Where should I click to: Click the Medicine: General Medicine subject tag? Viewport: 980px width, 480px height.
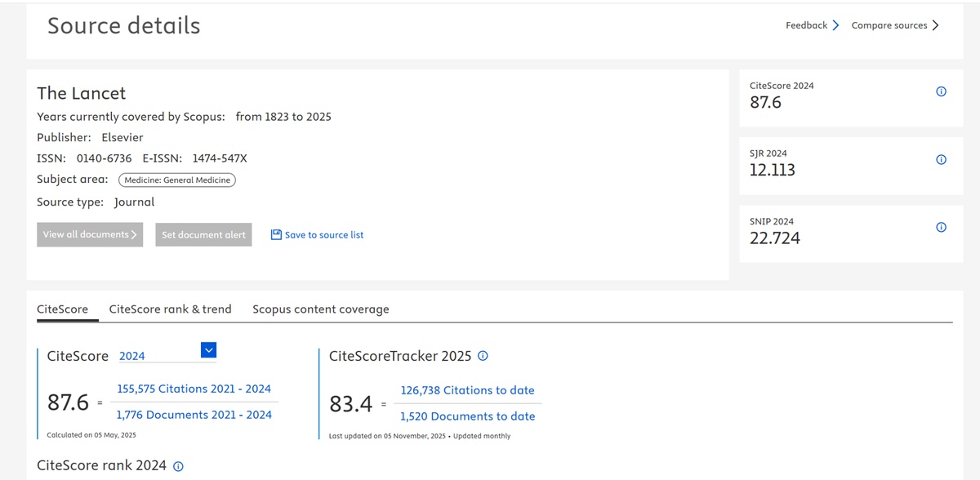177,180
